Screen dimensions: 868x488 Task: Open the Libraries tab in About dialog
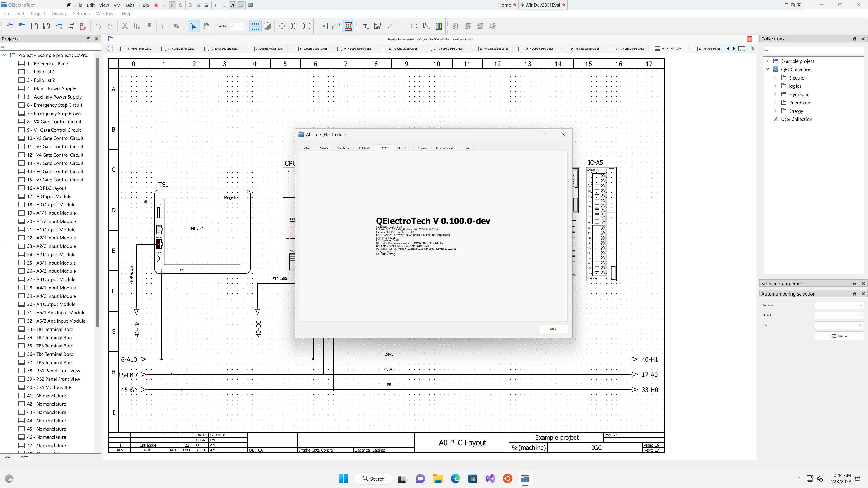[x=422, y=148]
